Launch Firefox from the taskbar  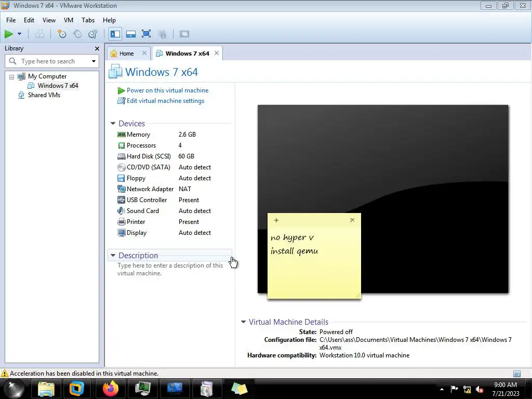[110, 389]
